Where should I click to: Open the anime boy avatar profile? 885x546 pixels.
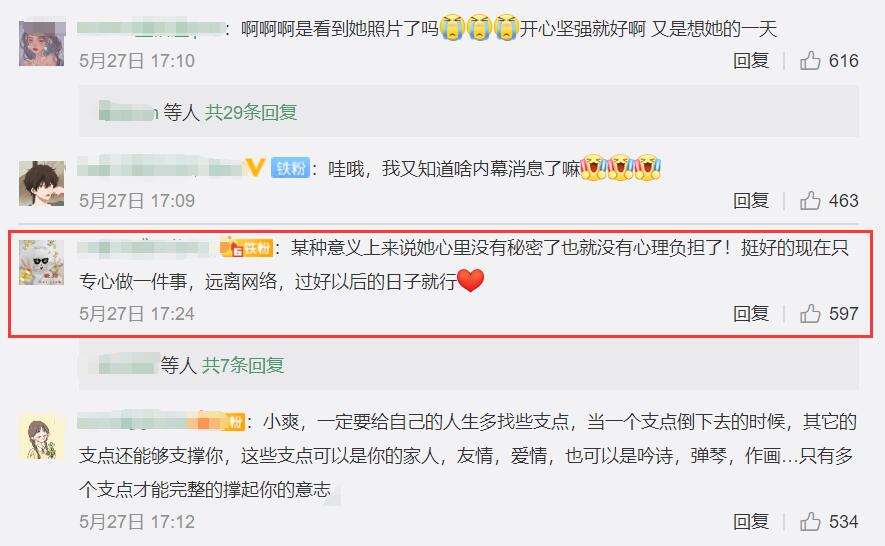pyautogui.click(x=42, y=184)
